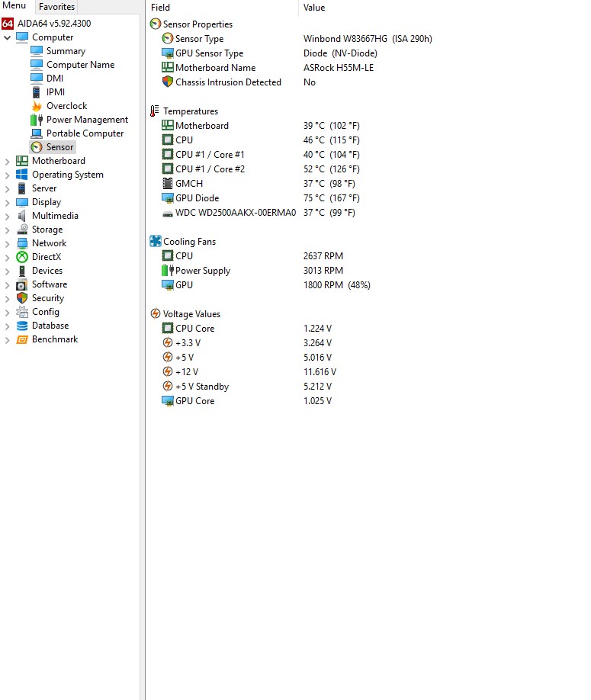The image size is (591, 700).
Task: Select the DMI tree item
Action: tap(55, 79)
